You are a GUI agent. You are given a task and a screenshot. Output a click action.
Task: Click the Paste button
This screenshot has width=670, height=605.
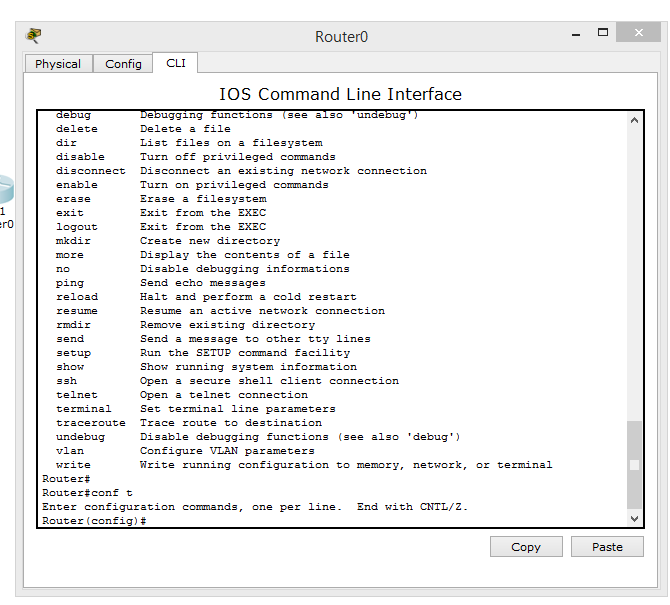tap(607, 546)
